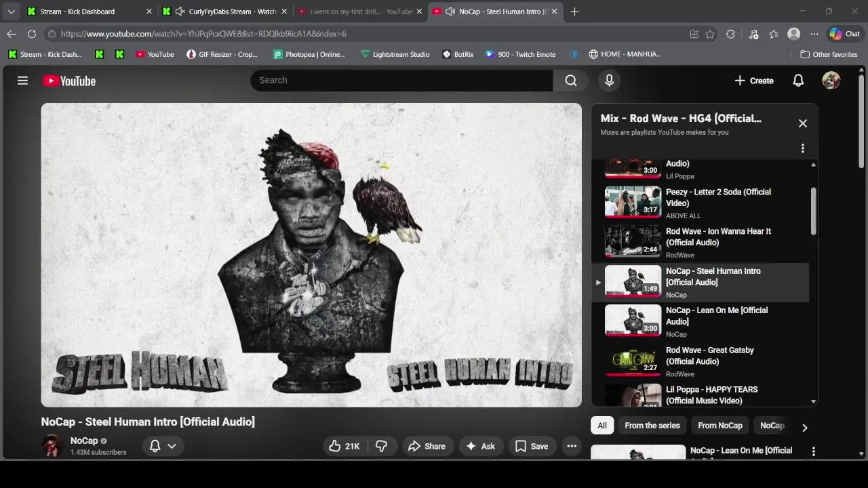868x488 pixels.
Task: Open the YouTube account avatar menu
Action: click(831, 81)
